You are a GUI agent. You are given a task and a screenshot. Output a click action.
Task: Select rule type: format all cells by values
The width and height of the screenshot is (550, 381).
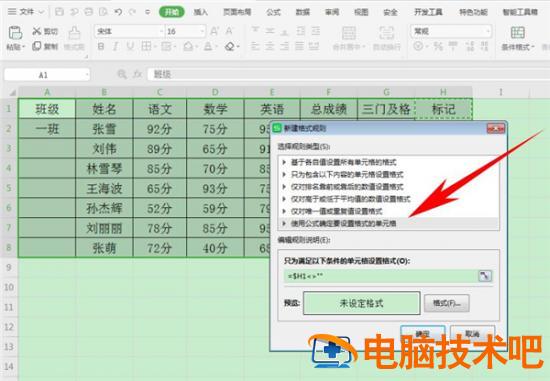click(x=390, y=162)
